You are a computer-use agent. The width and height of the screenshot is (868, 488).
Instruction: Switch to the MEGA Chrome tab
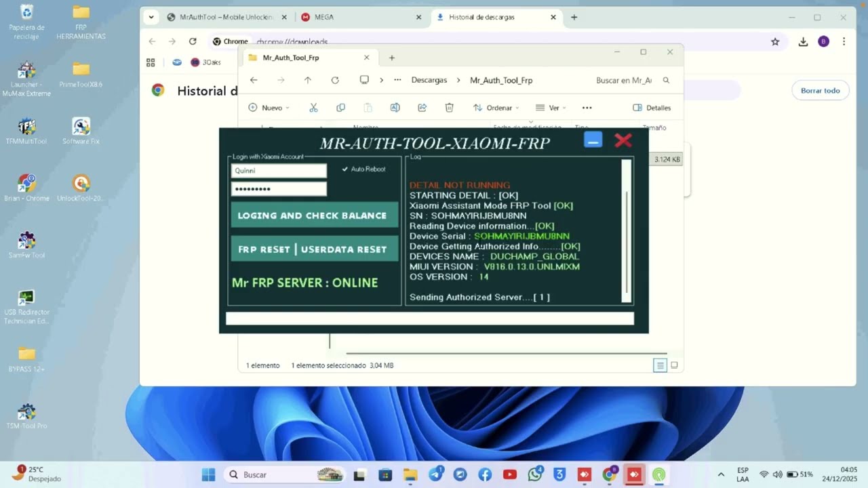tap(362, 17)
